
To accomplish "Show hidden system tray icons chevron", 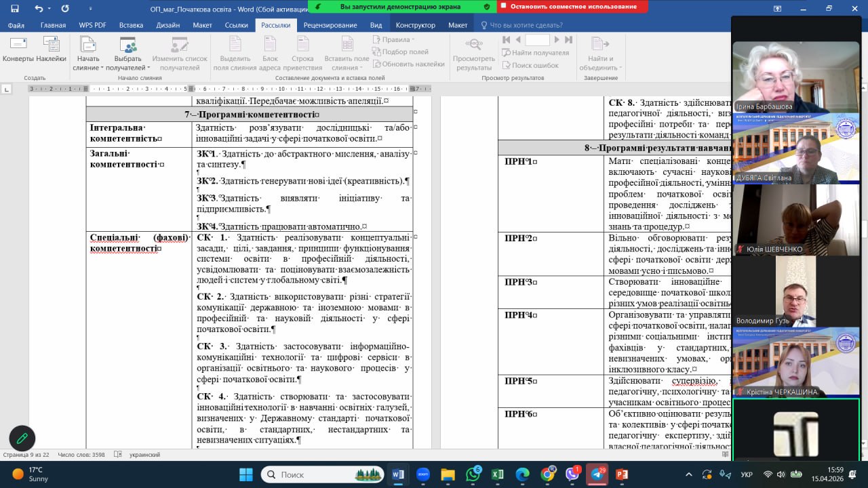I will [689, 474].
